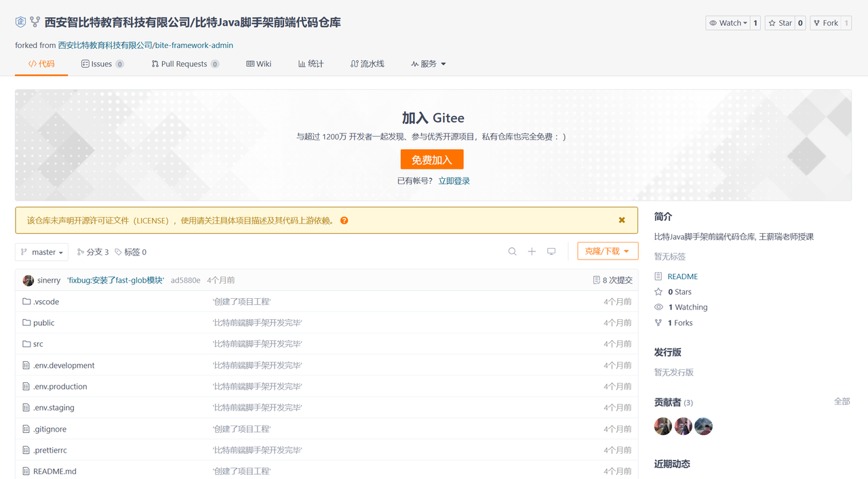Screen dimensions: 868x479
Task: Click the star icon next to 0 Stars
Action: [658, 292]
